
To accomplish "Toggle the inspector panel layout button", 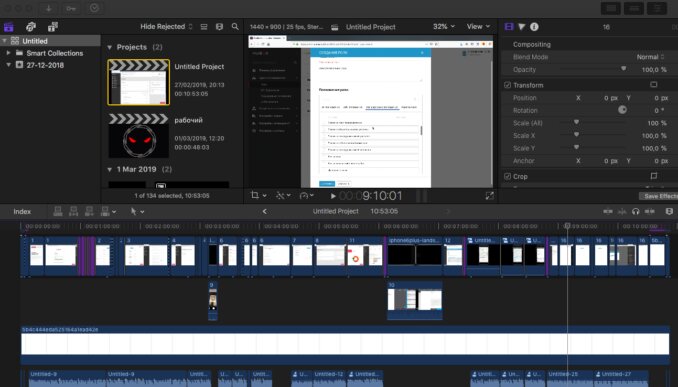I will tap(657, 8).
